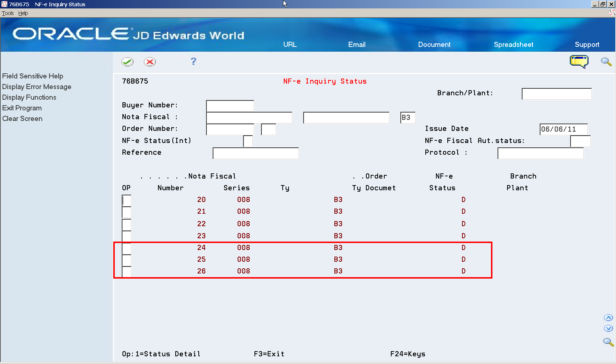Open the Support link in banner
This screenshot has height=364, width=616.
(x=587, y=44)
